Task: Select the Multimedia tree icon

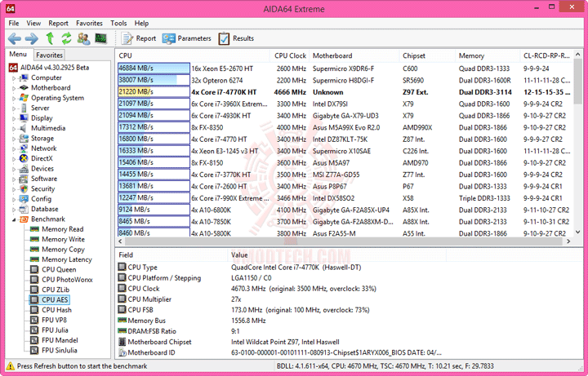Action: (x=24, y=128)
